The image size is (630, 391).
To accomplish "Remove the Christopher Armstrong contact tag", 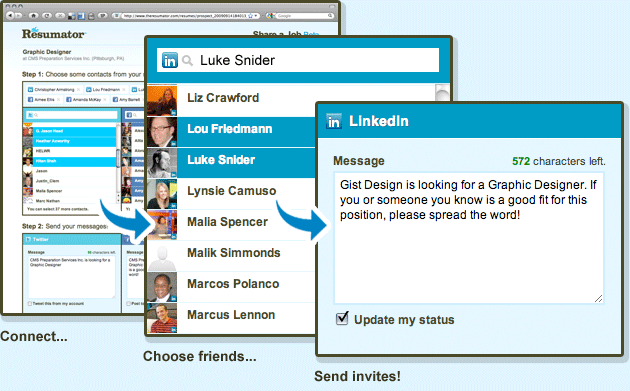I will point(78,90).
